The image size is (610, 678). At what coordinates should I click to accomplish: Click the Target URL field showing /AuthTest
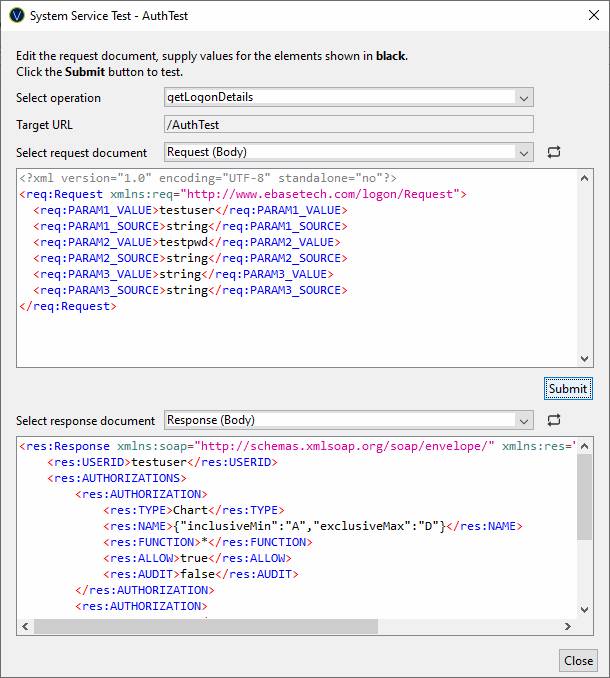(x=348, y=125)
